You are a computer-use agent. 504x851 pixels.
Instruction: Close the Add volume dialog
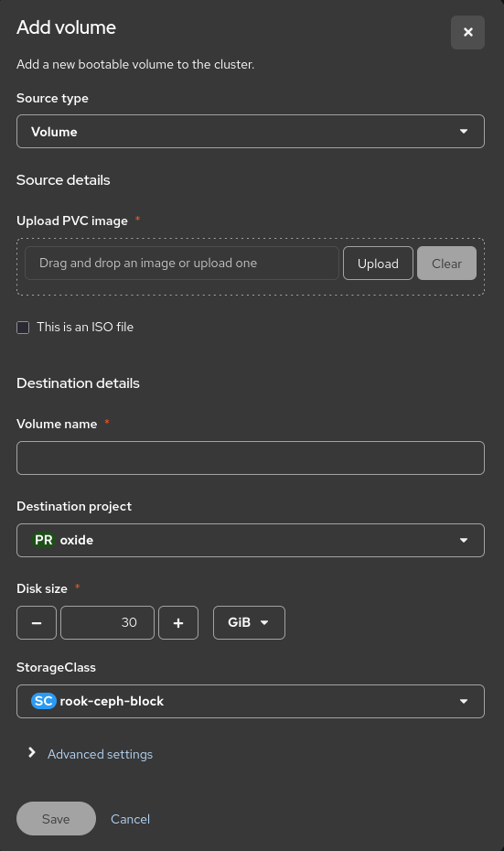click(x=467, y=33)
